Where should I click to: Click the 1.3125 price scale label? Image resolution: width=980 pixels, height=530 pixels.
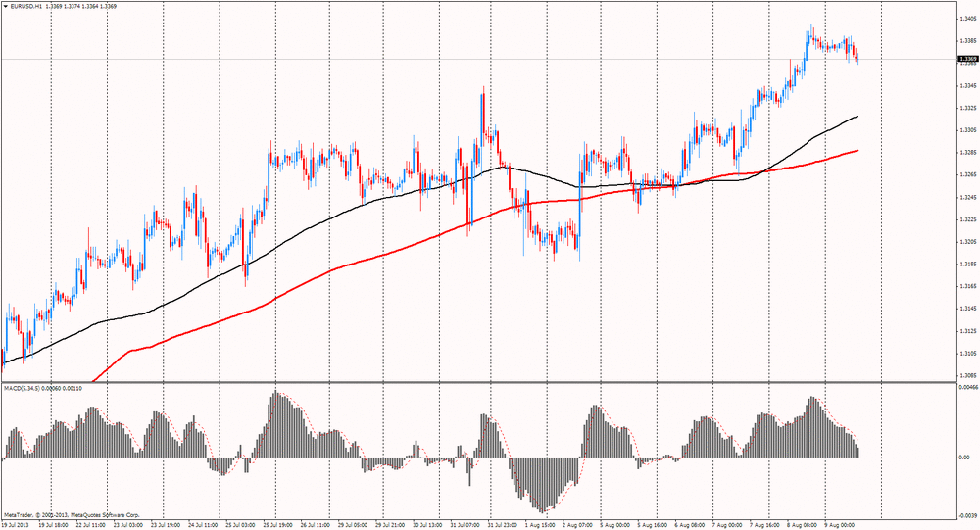tap(967, 331)
